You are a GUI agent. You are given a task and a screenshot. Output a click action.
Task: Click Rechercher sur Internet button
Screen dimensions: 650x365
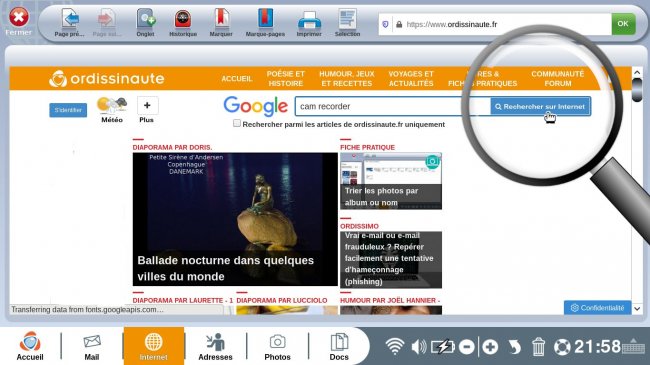click(x=540, y=107)
